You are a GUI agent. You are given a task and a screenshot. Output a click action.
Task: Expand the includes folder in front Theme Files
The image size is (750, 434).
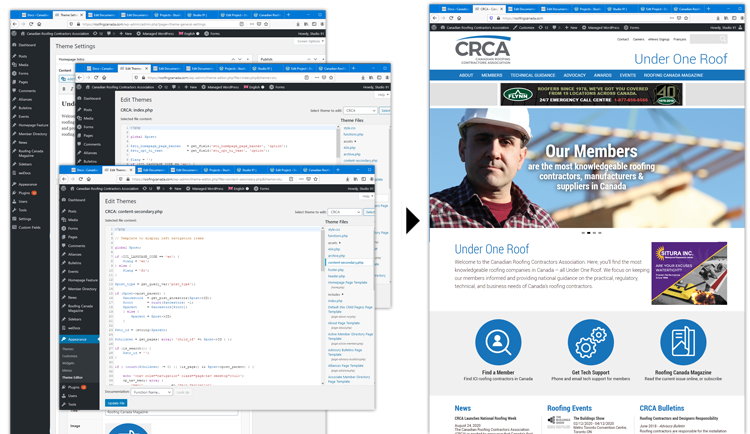(335, 294)
